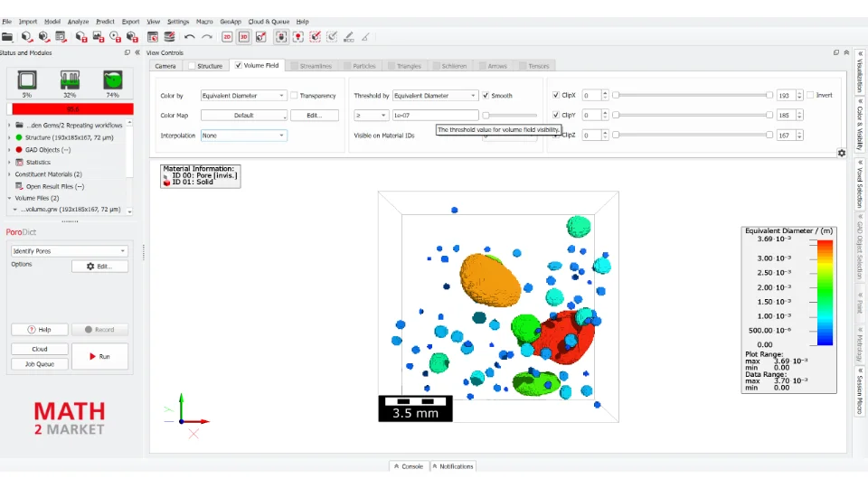Open the Interpolation dropdown
The image size is (868, 488).
click(x=243, y=136)
